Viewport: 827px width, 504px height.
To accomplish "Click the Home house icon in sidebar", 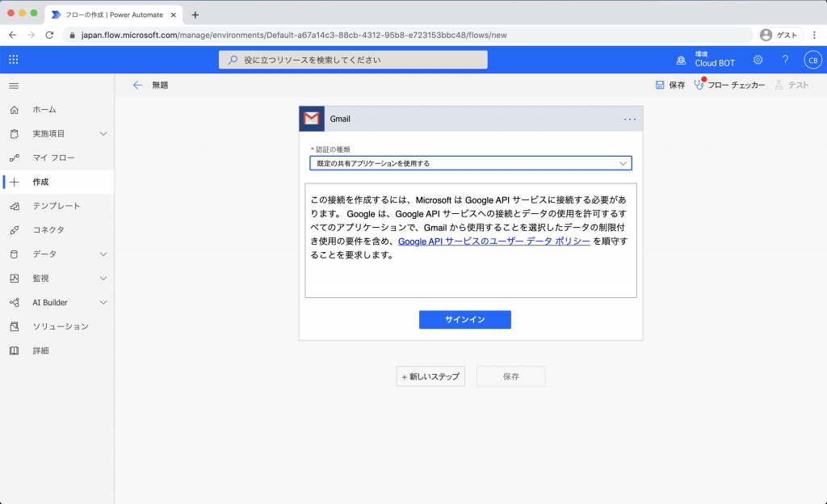I will [15, 110].
